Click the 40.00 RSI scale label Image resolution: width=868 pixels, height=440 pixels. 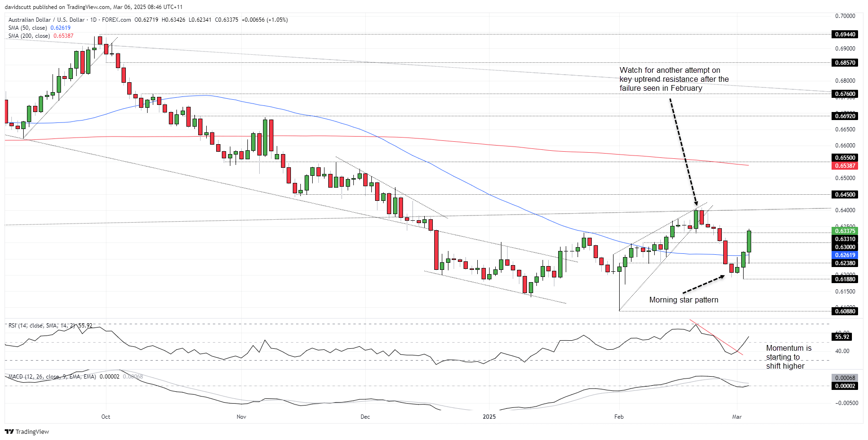(842, 351)
